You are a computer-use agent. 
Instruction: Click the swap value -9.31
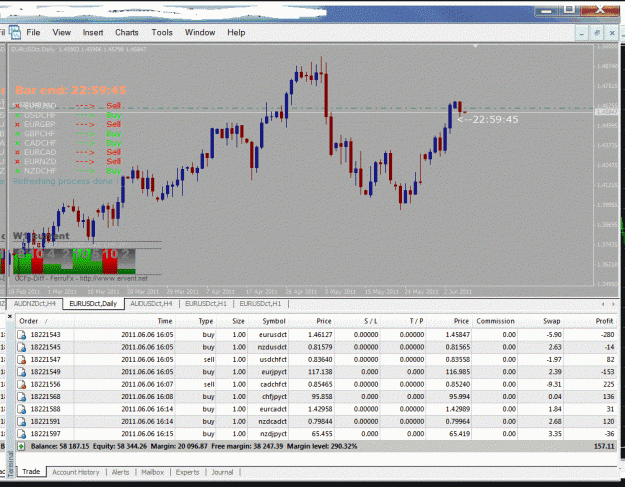pos(554,384)
